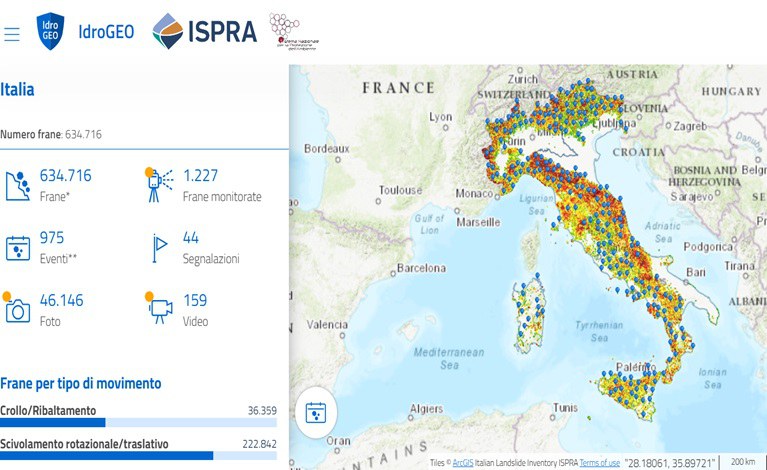767x470 pixels.
Task: Click the 634.716 Frane count
Action: (x=65, y=176)
